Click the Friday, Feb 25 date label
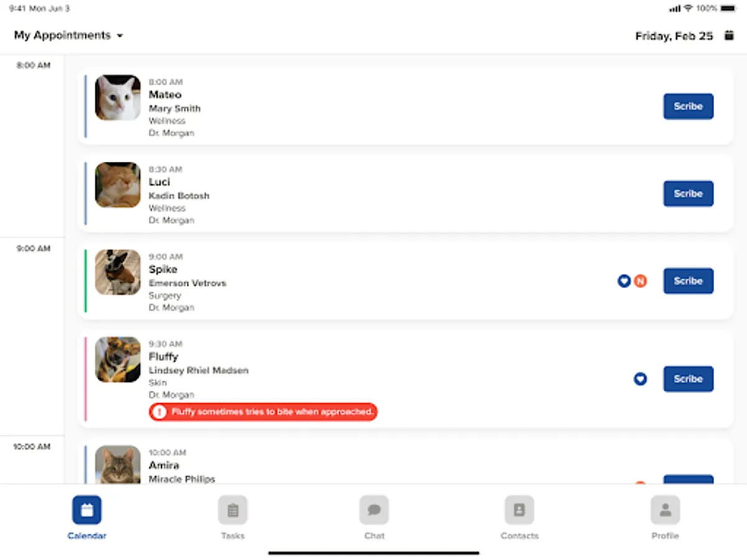 click(x=674, y=36)
